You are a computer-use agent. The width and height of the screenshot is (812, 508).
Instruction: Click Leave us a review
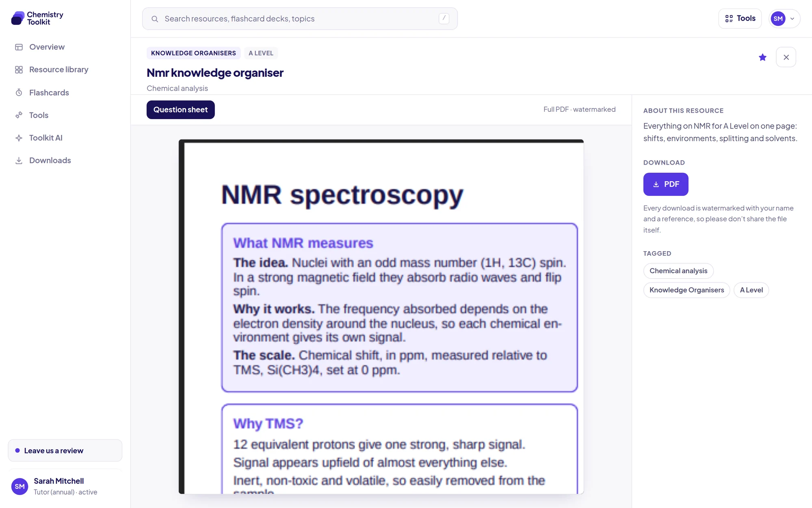[x=65, y=450]
